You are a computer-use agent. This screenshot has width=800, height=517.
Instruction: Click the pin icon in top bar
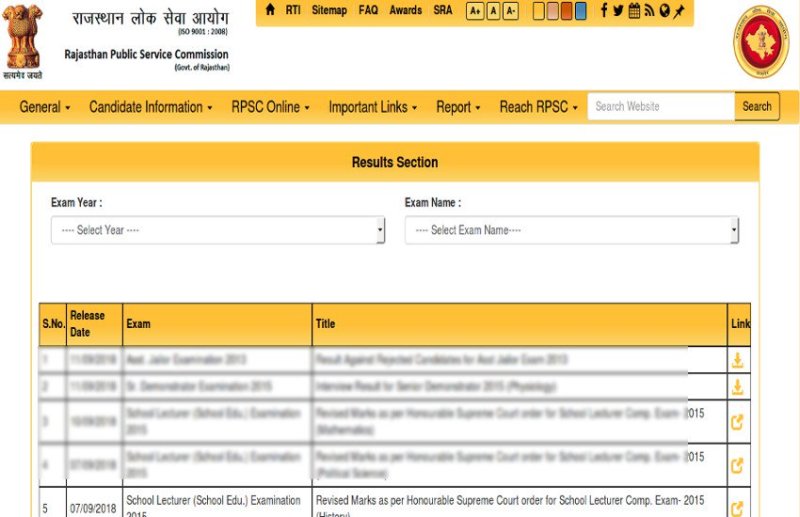pyautogui.click(x=679, y=10)
